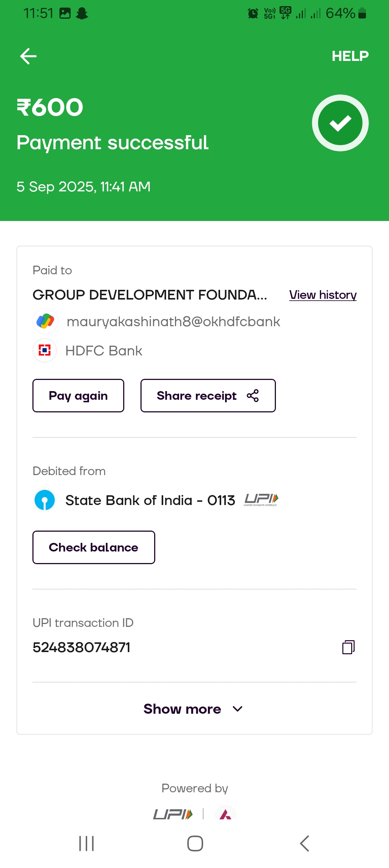Check balance of the SBI account
This screenshot has width=389, height=868.
[94, 547]
